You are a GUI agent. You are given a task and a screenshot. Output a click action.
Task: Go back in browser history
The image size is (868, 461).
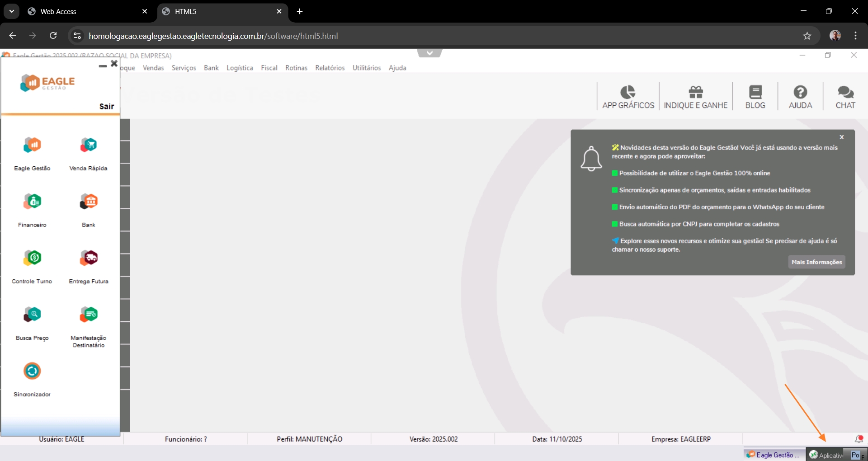(13, 36)
